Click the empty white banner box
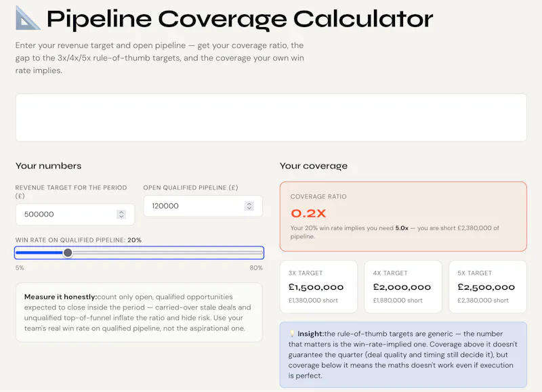 point(271,117)
